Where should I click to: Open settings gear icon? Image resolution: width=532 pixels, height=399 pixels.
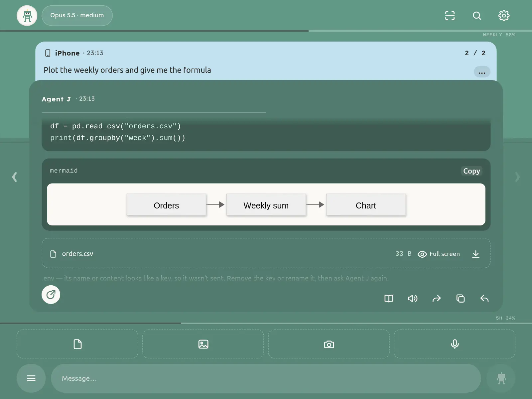point(504,16)
